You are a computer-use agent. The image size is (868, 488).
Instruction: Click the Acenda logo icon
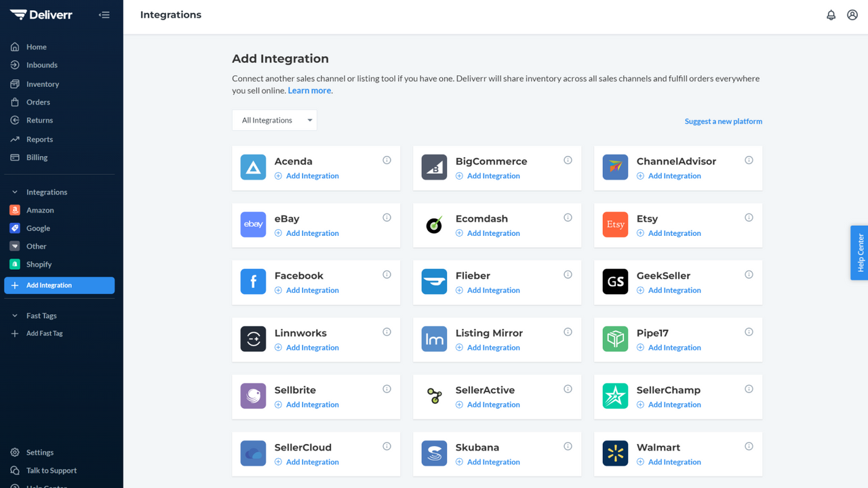(253, 167)
